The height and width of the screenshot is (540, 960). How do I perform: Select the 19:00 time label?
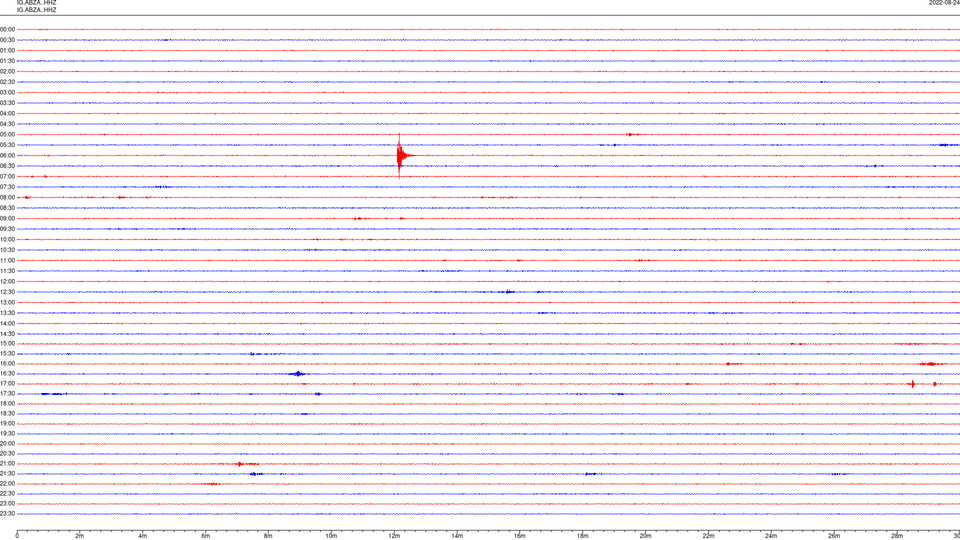(x=7, y=424)
